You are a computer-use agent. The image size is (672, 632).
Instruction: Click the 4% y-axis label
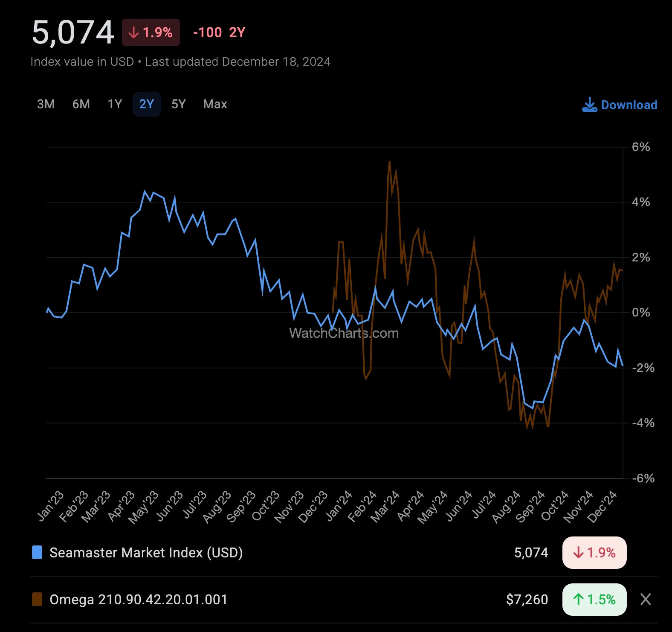pos(641,202)
